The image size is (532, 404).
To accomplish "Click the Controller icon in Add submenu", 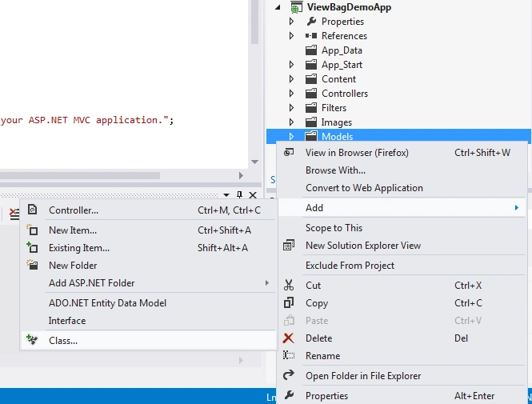I will pos(32,210).
